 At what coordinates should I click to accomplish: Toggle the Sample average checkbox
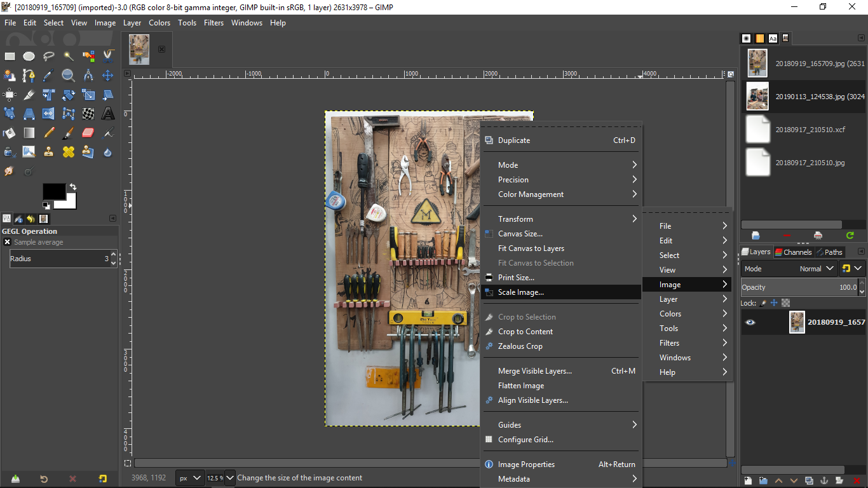click(8, 242)
